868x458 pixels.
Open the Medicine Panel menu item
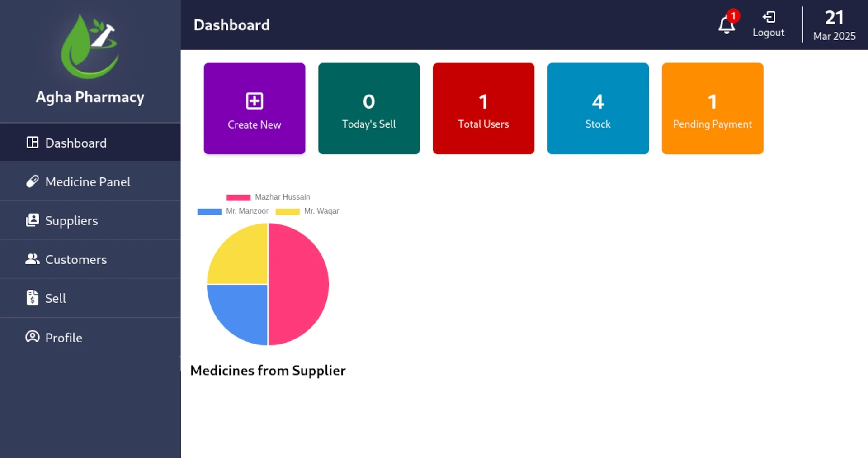(x=88, y=181)
